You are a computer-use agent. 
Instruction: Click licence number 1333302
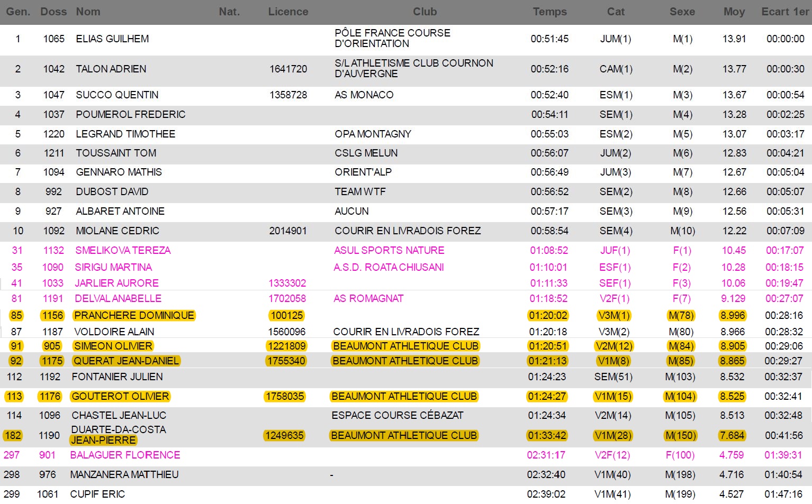tap(287, 283)
